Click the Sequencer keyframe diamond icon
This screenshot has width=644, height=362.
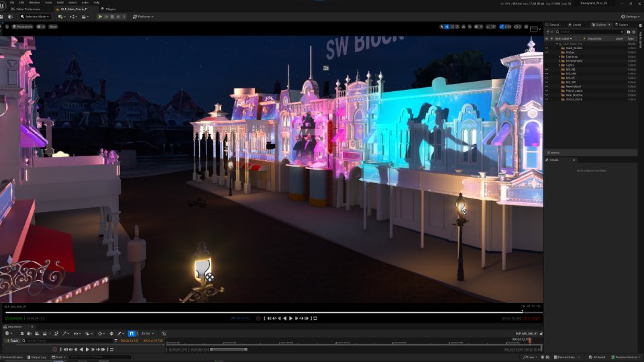[100, 334]
